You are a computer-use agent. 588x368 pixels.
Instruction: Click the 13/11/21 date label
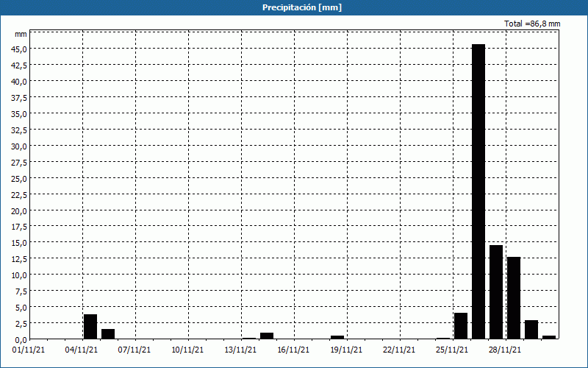240,350
